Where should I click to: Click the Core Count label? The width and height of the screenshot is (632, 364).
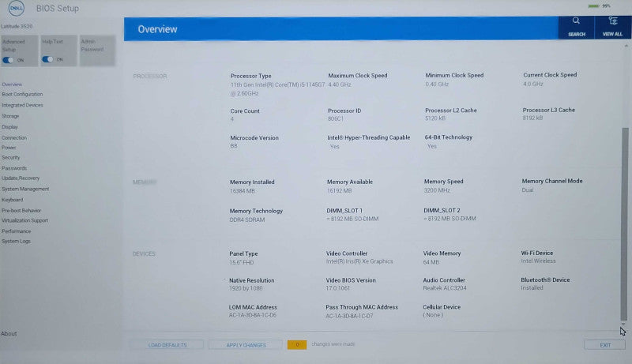pos(245,111)
